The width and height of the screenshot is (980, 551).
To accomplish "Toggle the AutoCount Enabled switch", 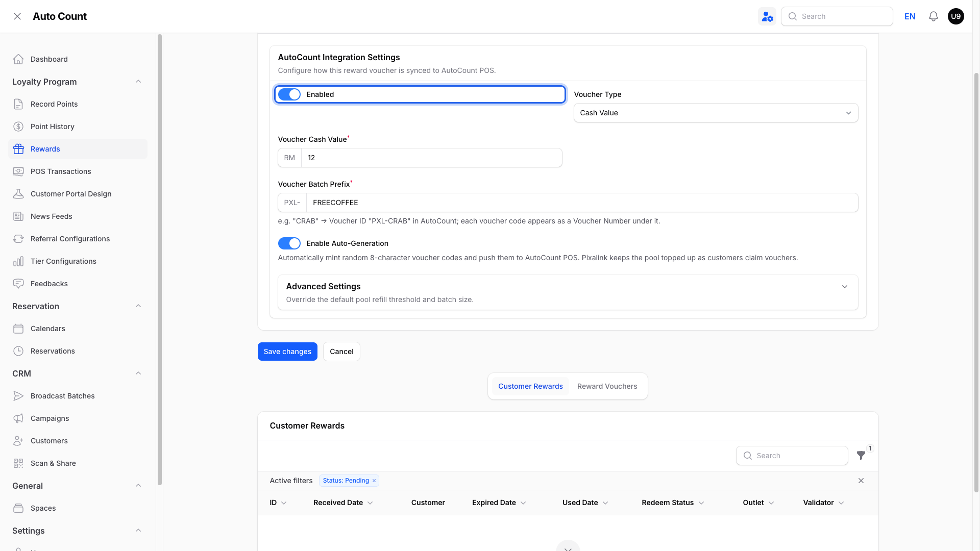I will [289, 94].
